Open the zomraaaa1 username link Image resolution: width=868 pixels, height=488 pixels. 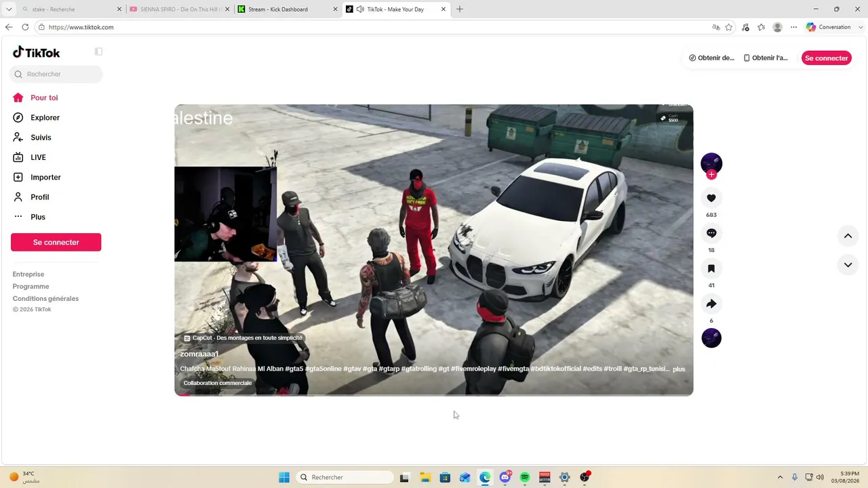[x=199, y=354]
